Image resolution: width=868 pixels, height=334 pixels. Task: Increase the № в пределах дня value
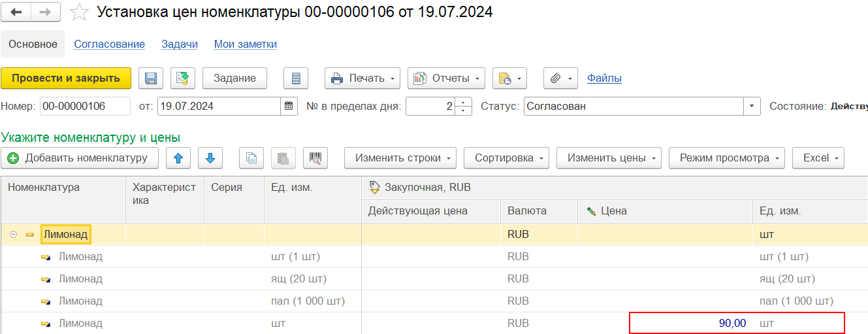[x=464, y=103]
